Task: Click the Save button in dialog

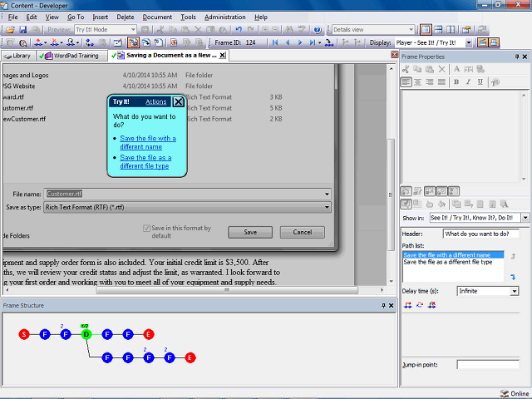Action: coord(250,232)
